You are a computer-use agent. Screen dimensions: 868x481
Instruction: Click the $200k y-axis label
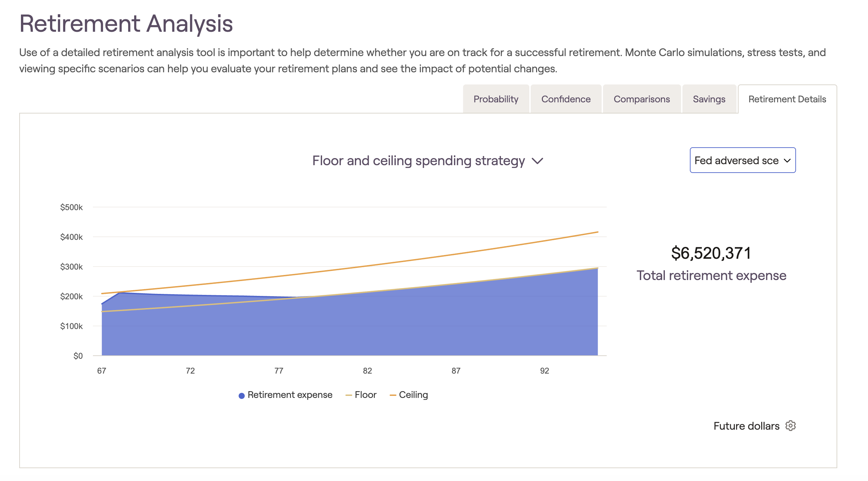tap(71, 296)
